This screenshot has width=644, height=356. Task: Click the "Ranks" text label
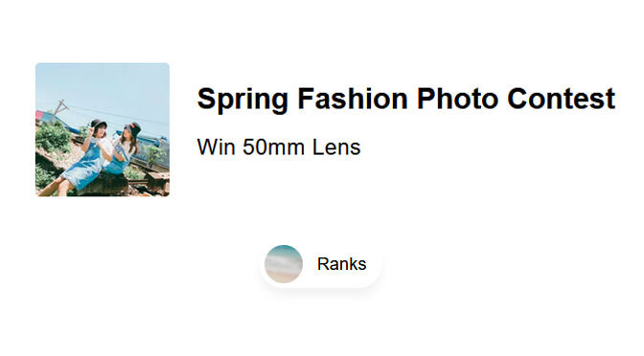point(341,264)
